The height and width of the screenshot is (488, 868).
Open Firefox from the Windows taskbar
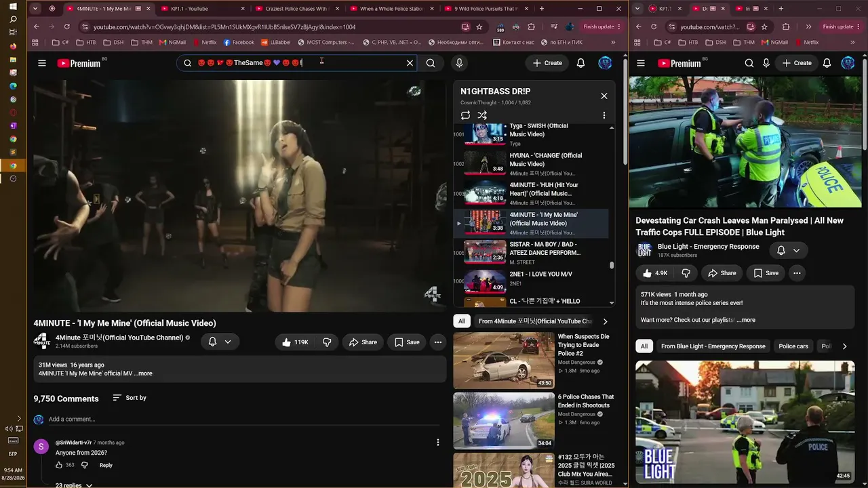coord(13,47)
